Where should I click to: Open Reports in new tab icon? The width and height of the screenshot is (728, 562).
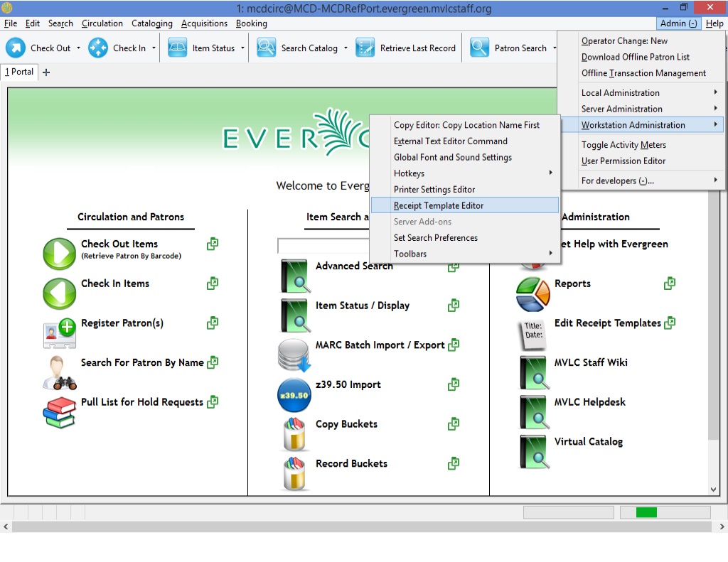670,283
